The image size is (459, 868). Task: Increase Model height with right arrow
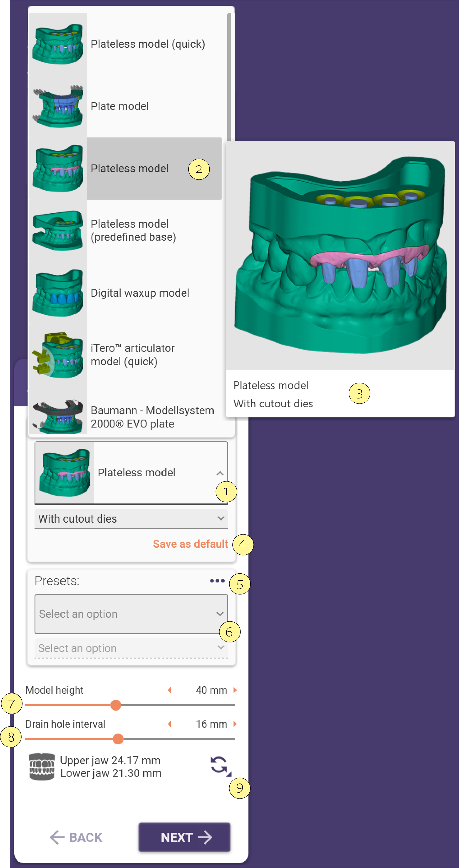[x=235, y=690]
